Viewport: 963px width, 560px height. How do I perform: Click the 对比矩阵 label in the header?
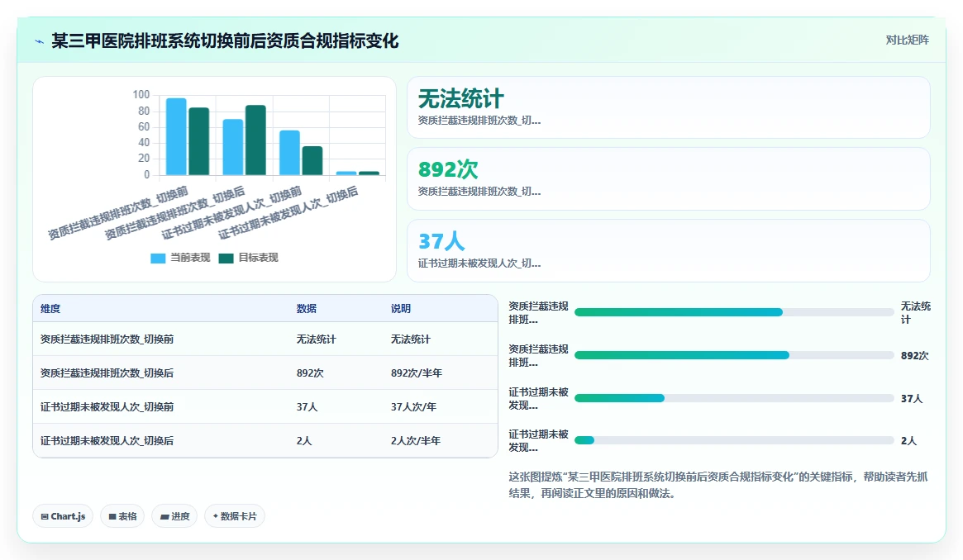point(907,40)
